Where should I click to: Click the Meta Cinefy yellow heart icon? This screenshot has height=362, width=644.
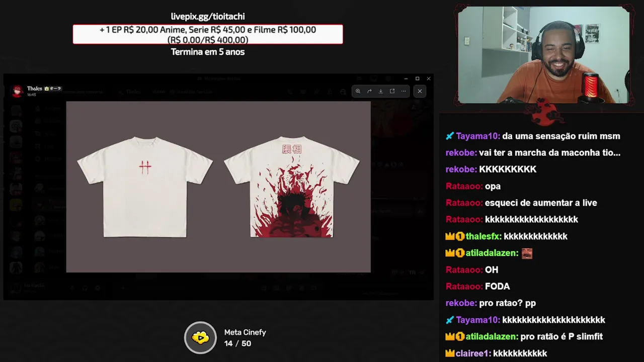coord(200,337)
